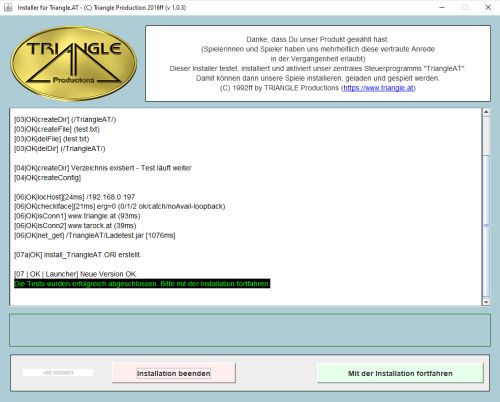
Task: Click the log's vertical scrollbar thumb
Action: click(x=486, y=226)
